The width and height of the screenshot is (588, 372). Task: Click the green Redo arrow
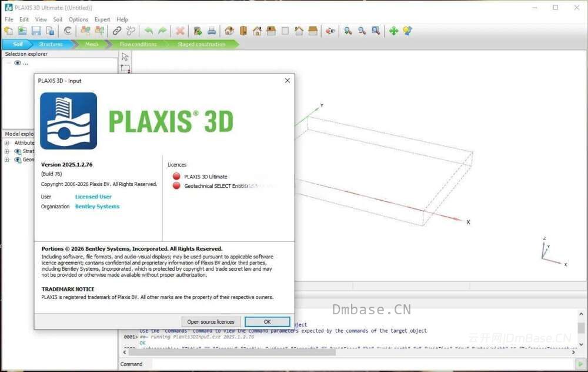coord(162,31)
